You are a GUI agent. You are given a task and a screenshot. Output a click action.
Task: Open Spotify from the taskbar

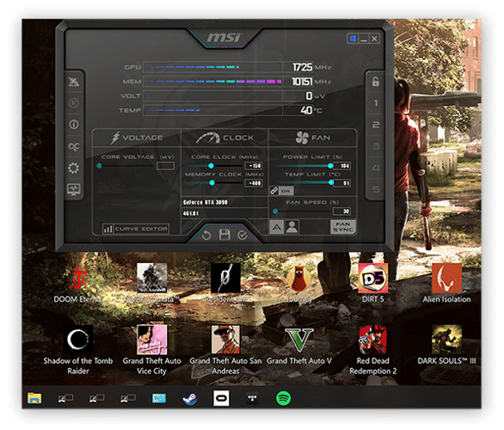click(284, 398)
